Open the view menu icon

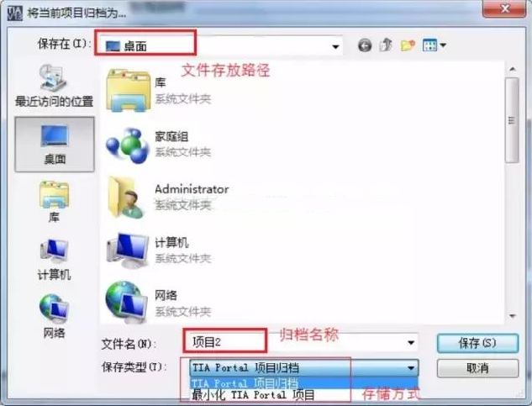(435, 45)
